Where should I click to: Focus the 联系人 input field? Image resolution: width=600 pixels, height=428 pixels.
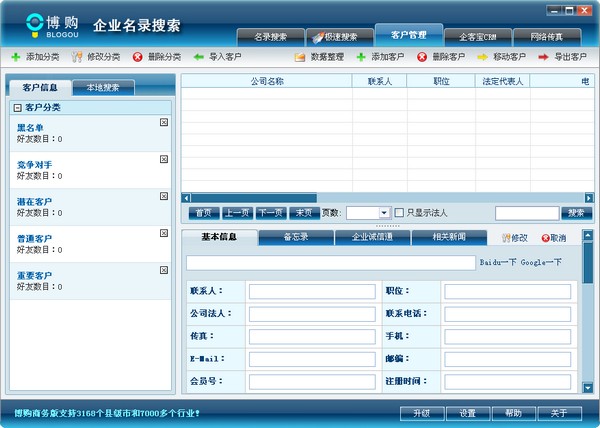(312, 291)
